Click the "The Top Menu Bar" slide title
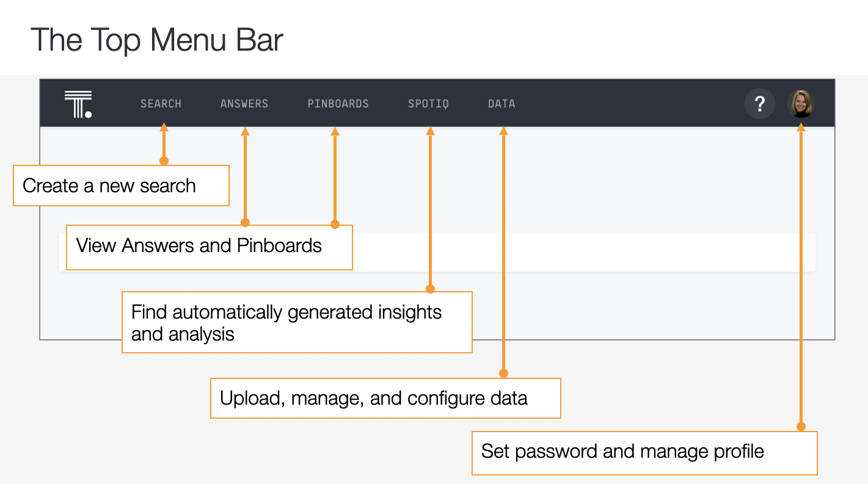The height and width of the screenshot is (484, 868). click(157, 40)
